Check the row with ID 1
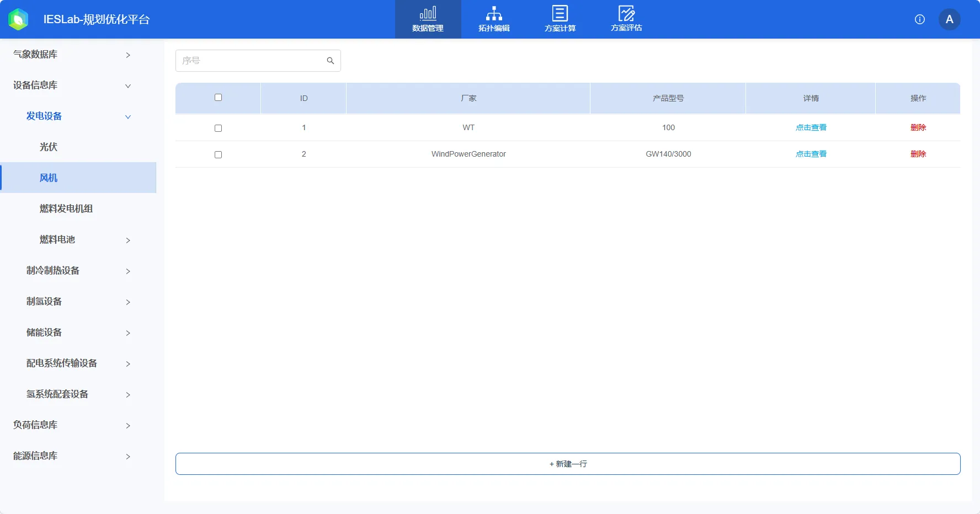The height and width of the screenshot is (514, 980). pyautogui.click(x=218, y=128)
